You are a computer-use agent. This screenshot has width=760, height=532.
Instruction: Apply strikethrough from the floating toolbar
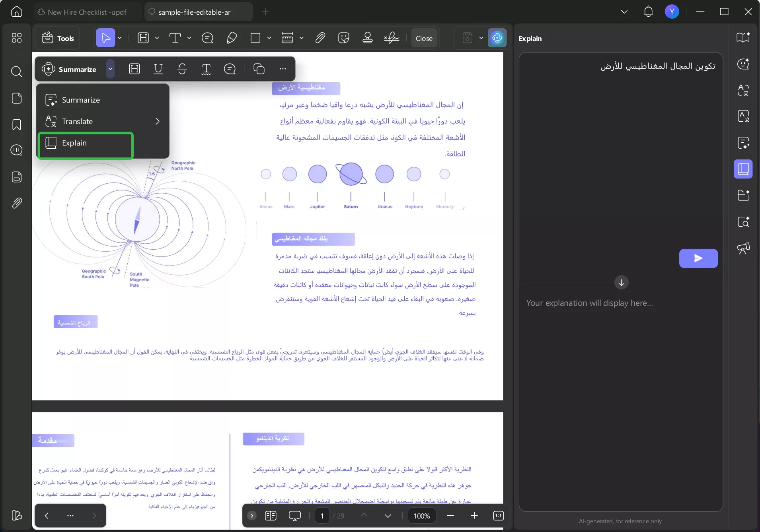pyautogui.click(x=182, y=69)
